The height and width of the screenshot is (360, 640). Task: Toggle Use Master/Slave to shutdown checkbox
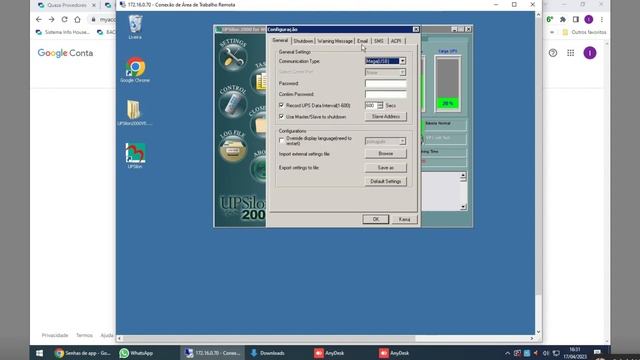pos(281,116)
